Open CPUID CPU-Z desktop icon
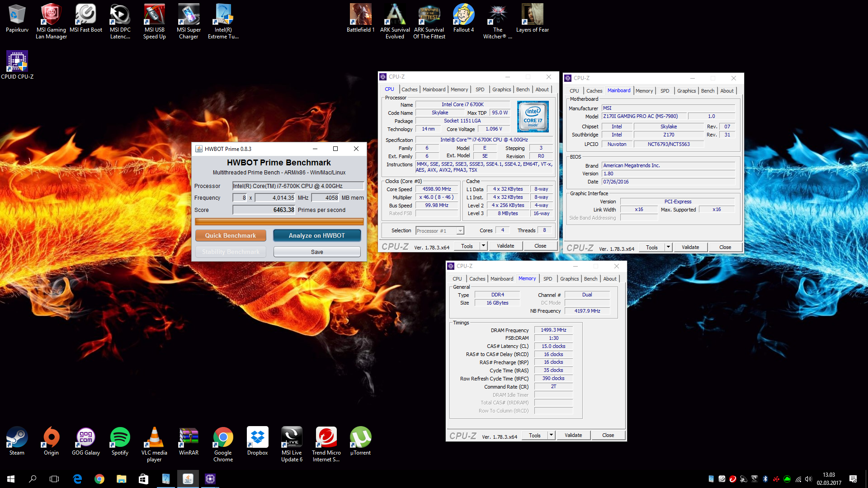Image resolution: width=868 pixels, height=488 pixels. (x=17, y=65)
